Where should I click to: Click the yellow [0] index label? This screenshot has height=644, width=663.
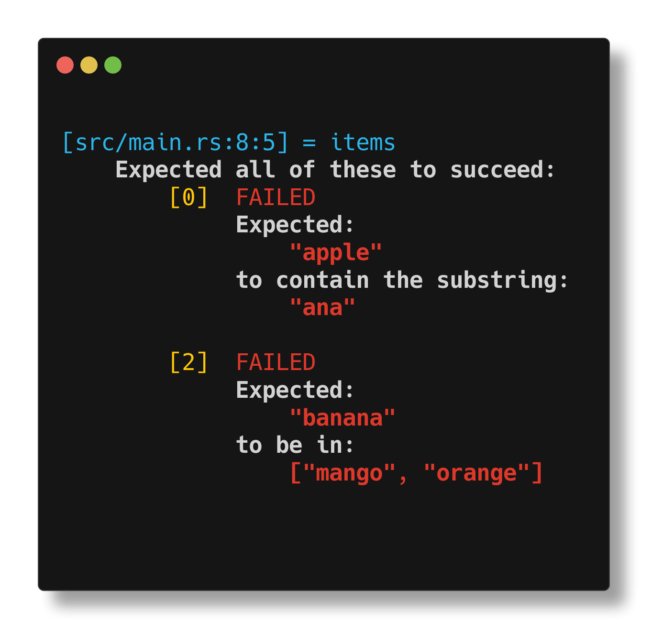tap(189, 197)
